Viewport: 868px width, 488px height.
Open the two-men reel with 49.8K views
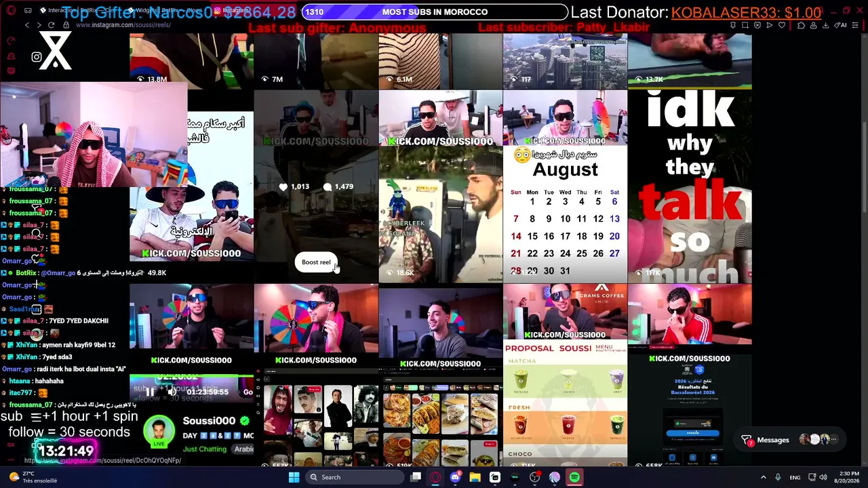(191, 186)
